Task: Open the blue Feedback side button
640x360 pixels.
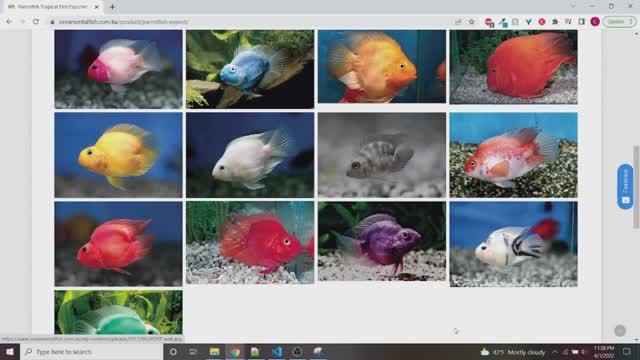Action: pos(625,187)
